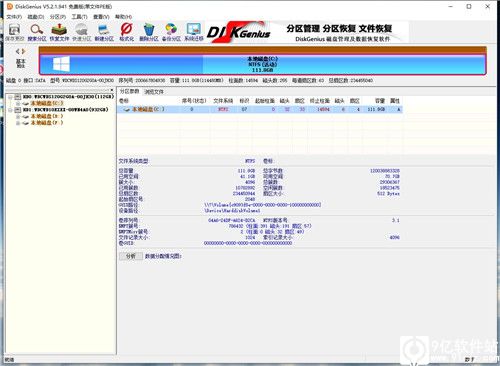Click the 数据分配情况图 label
This screenshot has height=366, width=500.
coord(163,256)
